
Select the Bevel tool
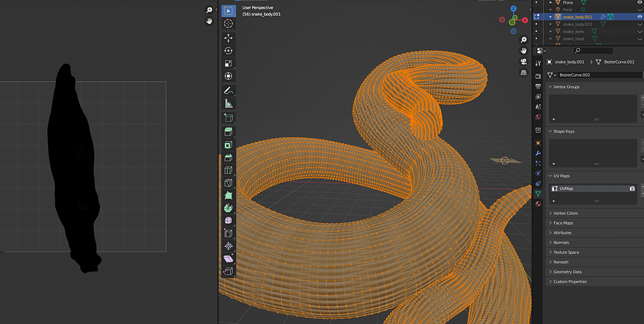(x=228, y=158)
